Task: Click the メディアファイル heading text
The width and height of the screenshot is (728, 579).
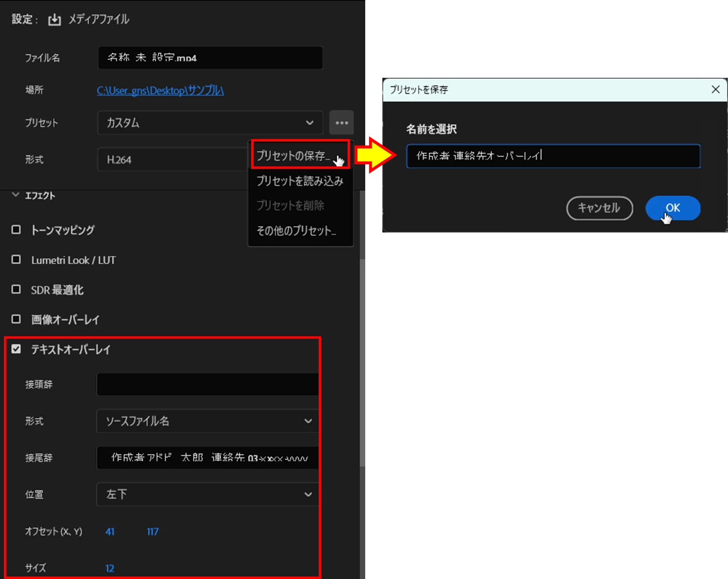Action: click(98, 19)
